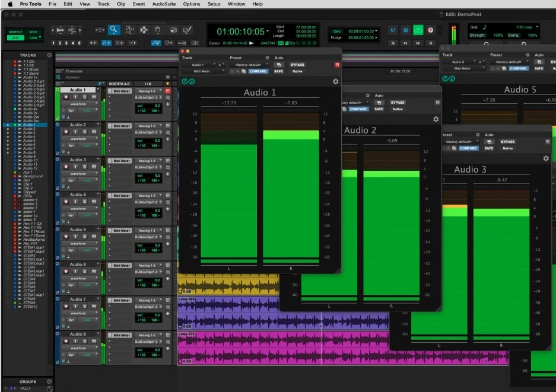Open settings gear in Audio 1 meter plugin
The height and width of the screenshot is (392, 556).
335,81
